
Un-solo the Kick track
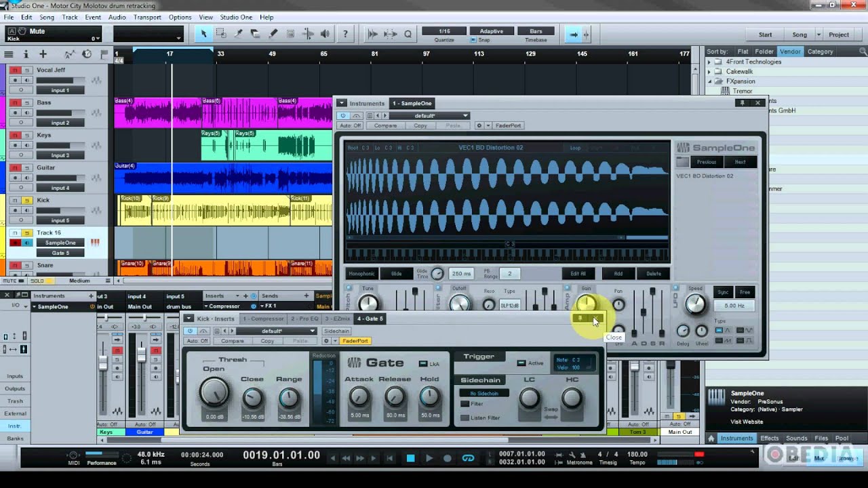[x=26, y=200]
